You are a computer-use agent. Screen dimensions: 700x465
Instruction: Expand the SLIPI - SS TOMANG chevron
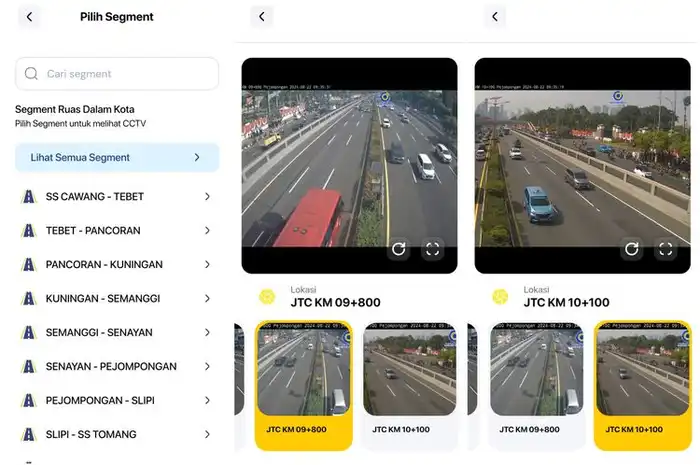click(x=207, y=435)
